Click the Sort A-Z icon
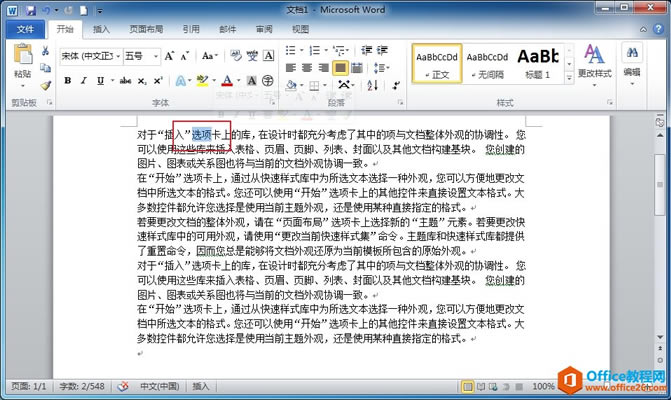 pyautogui.click(x=373, y=85)
